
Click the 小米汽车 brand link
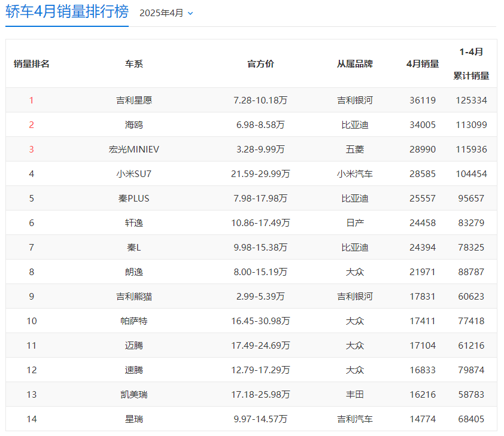pos(355,174)
